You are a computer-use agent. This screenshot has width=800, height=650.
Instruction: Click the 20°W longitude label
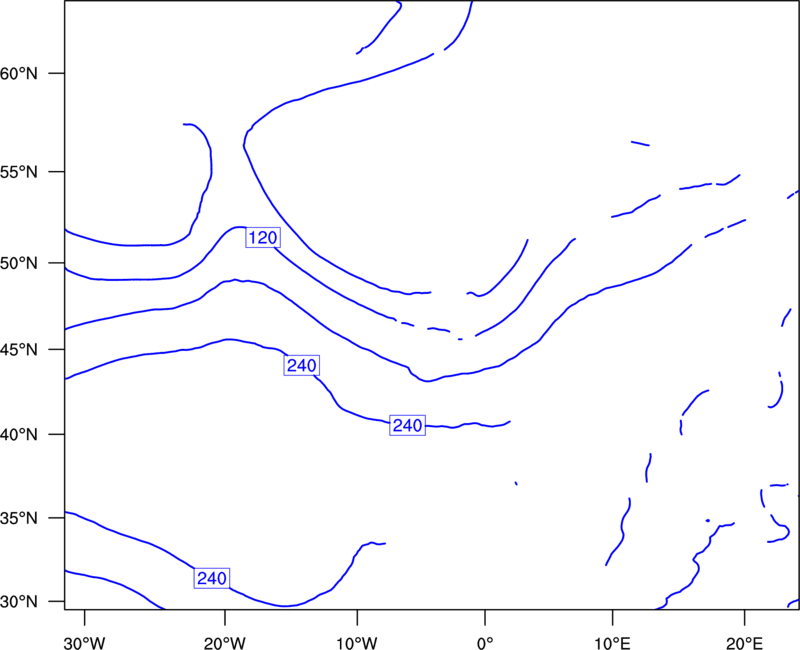coord(225,643)
